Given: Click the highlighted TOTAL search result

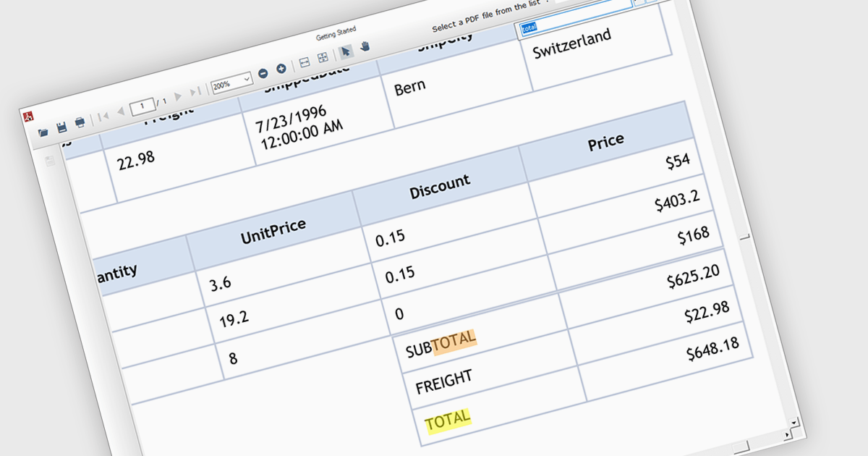Looking at the screenshot, I should [448, 420].
